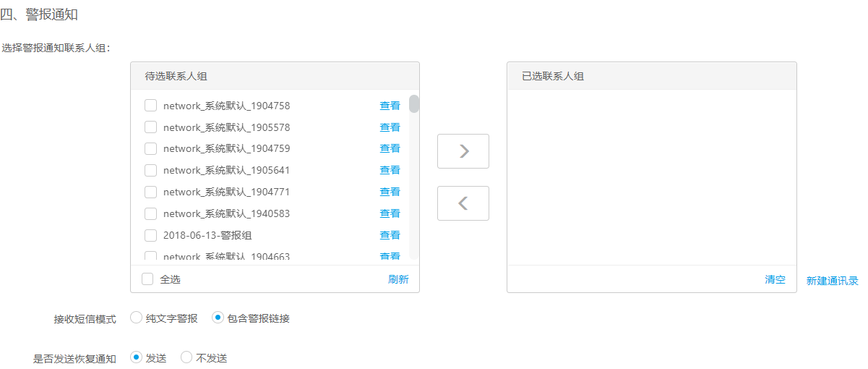Click the left arrow to remove selected groups

coord(463,203)
